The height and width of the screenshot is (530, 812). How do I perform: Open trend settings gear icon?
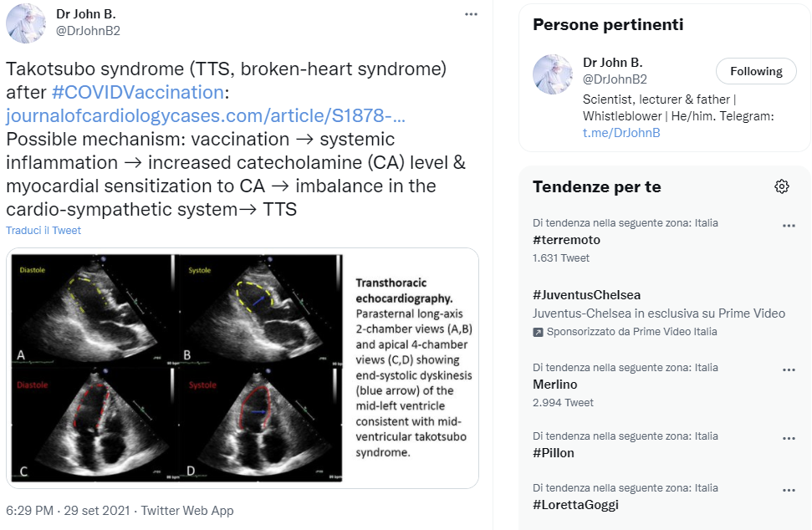tap(781, 186)
